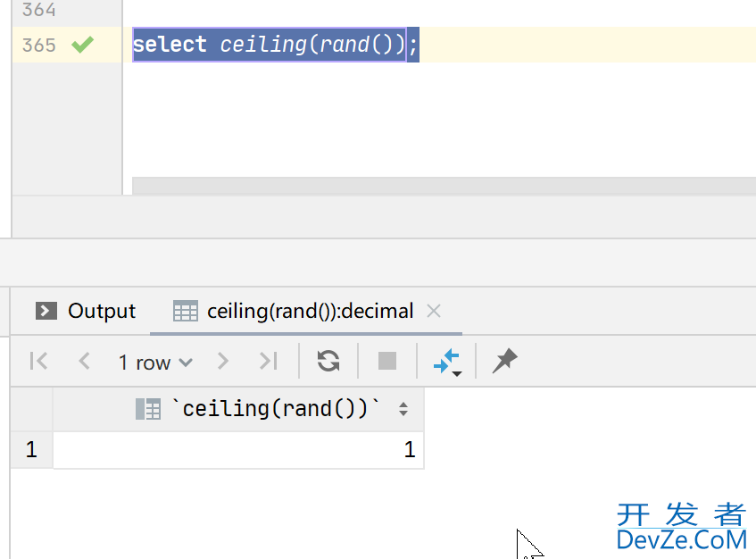Go to next page of results
Screen dimensions: 756x559
222,361
